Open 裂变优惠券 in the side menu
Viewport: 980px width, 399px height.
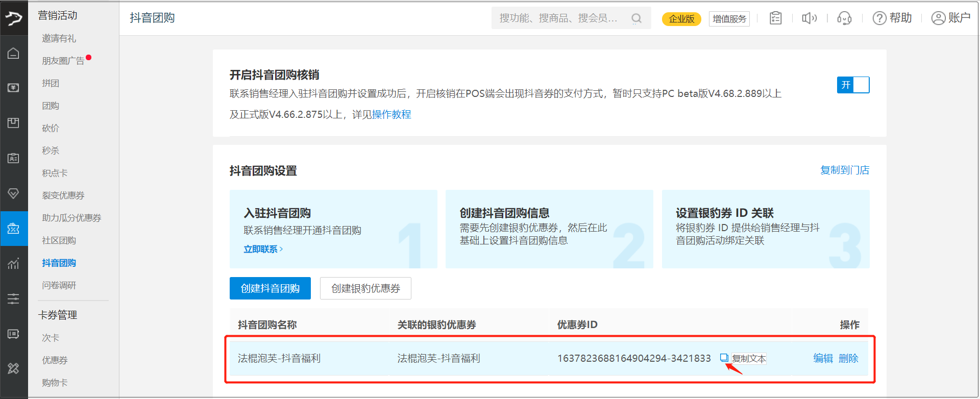tap(63, 195)
